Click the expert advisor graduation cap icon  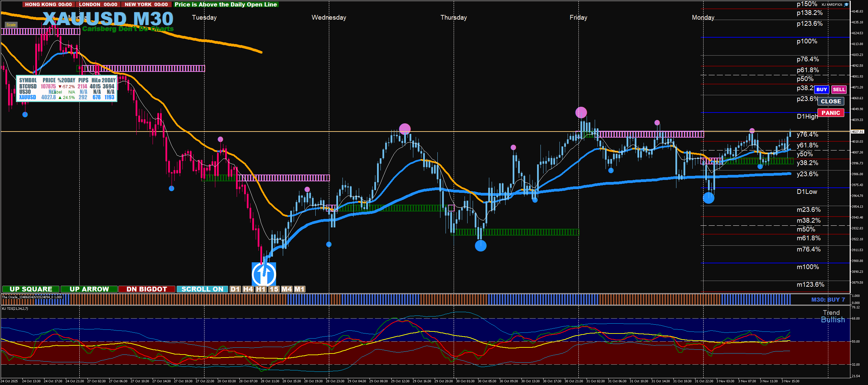(846, 5)
